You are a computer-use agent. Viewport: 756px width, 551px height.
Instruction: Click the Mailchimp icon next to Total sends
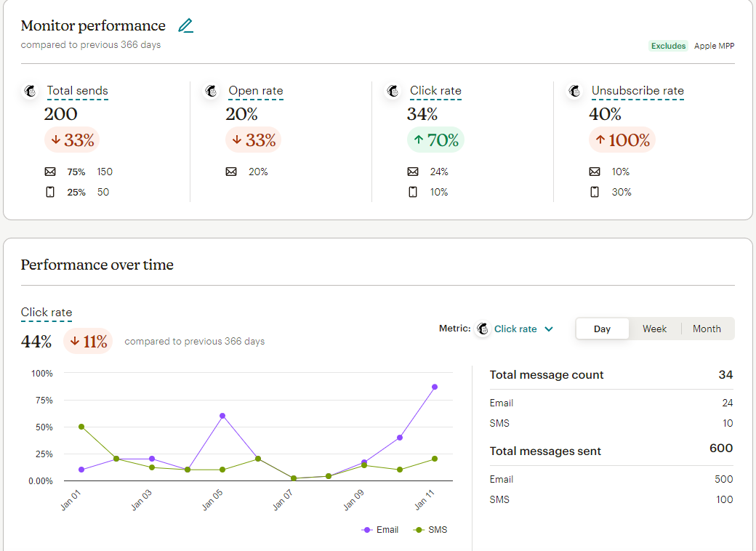pos(31,92)
